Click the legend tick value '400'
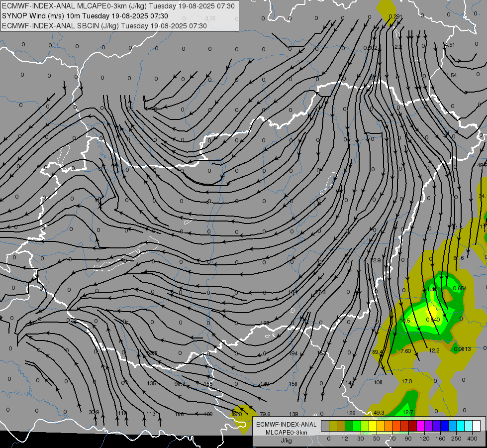The image size is (487, 448). point(472,439)
